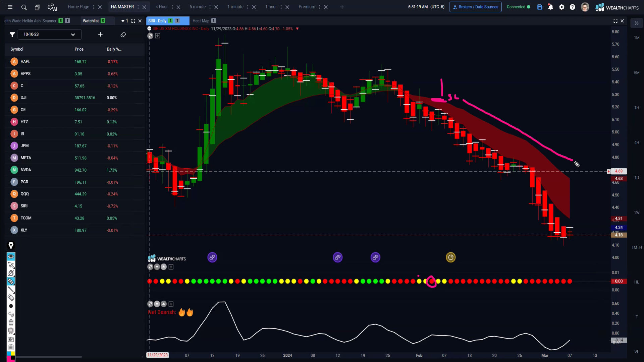Select SIRI row in watchlist
The height and width of the screenshot is (362, 644).
[x=75, y=206]
